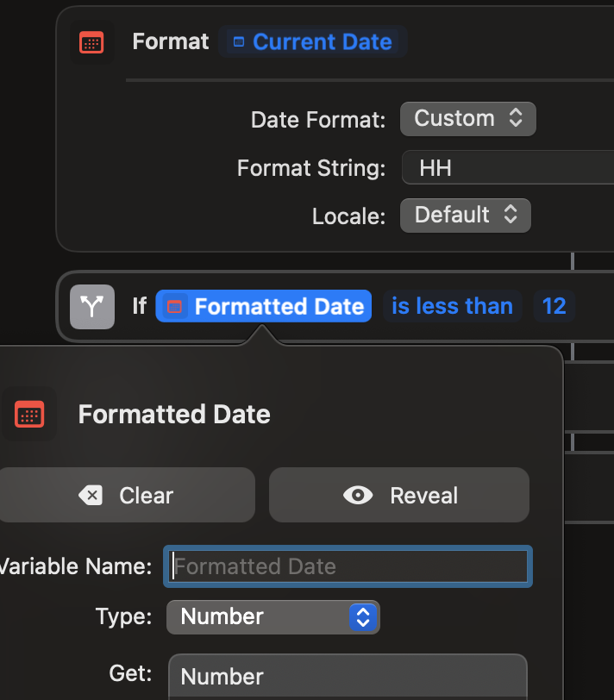Select the Current Date variable token
Image resolution: width=614 pixels, height=700 pixels.
click(313, 42)
